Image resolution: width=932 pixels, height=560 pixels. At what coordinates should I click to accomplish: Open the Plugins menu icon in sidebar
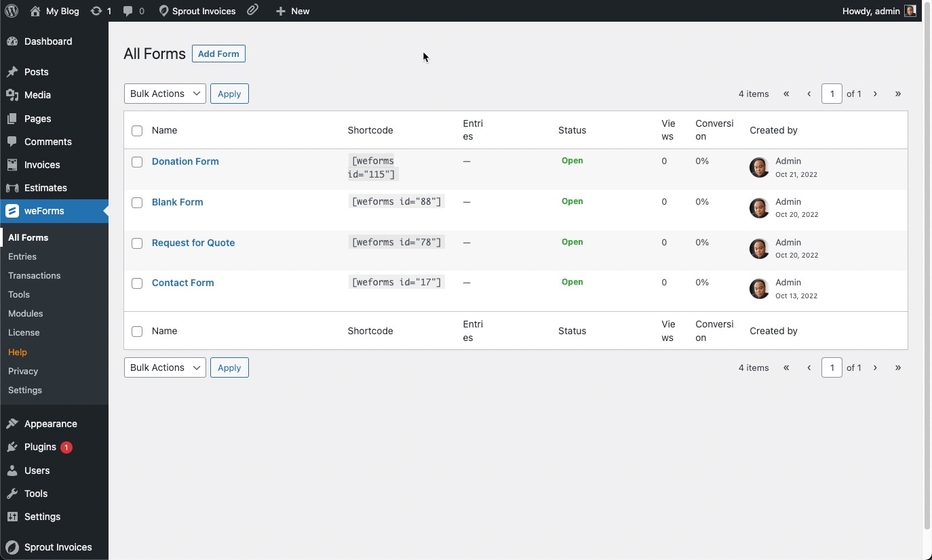click(12, 447)
